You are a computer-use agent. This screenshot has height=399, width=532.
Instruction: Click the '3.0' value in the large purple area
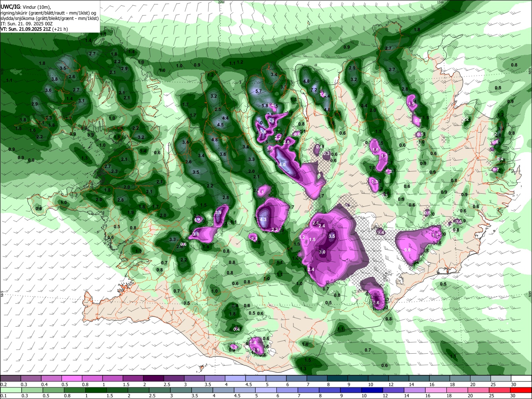(322, 252)
